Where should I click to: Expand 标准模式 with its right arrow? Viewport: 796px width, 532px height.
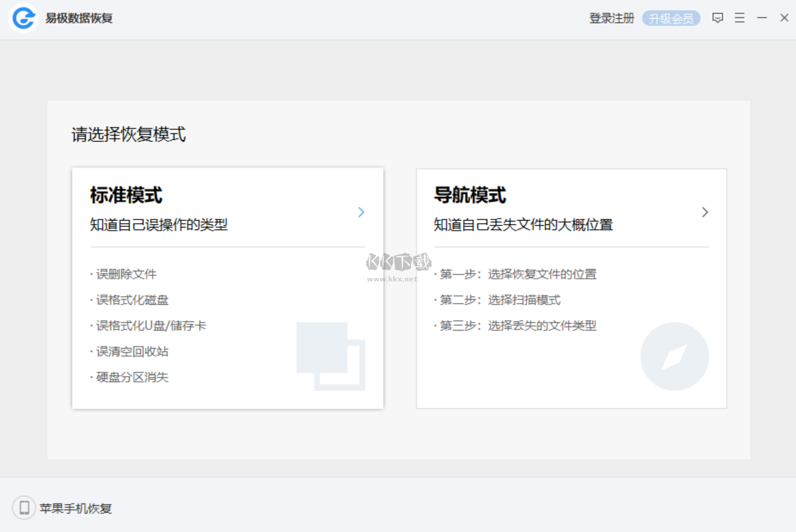(x=361, y=212)
